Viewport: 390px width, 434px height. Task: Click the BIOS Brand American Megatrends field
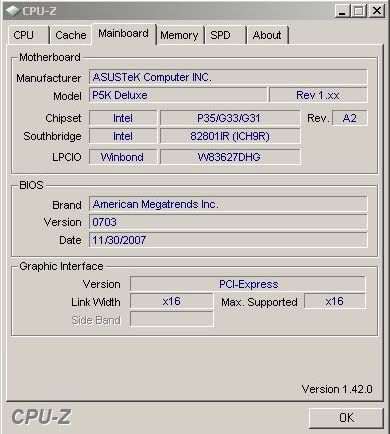click(x=228, y=204)
